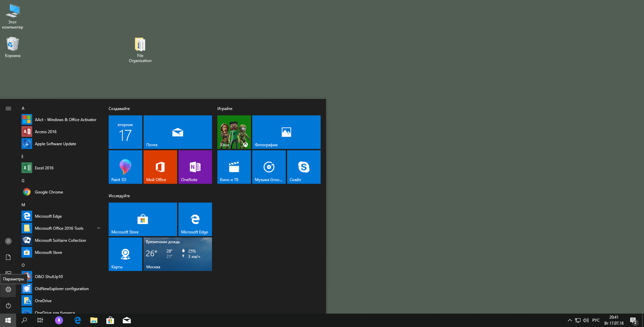Click the letter M section header

pos(23,205)
